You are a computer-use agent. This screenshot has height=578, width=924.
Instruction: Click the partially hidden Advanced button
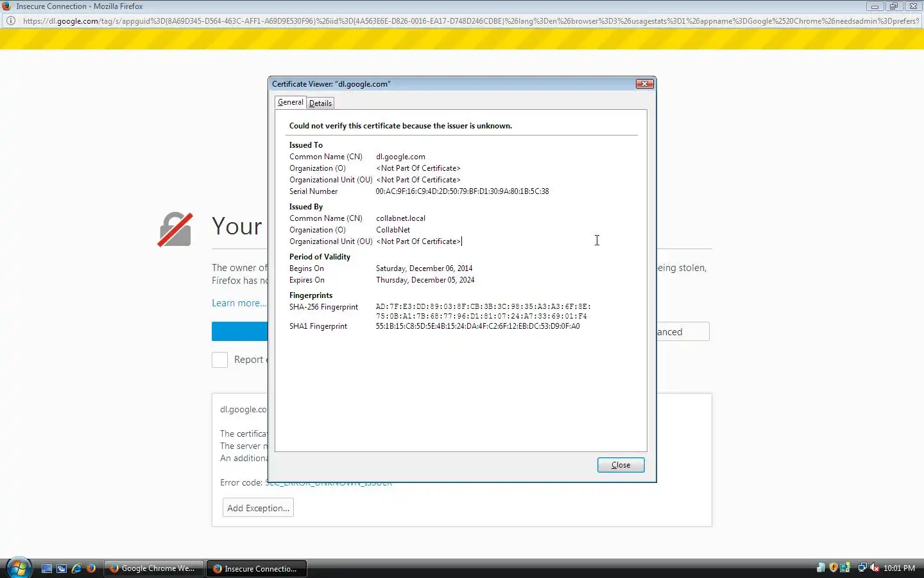click(x=683, y=331)
